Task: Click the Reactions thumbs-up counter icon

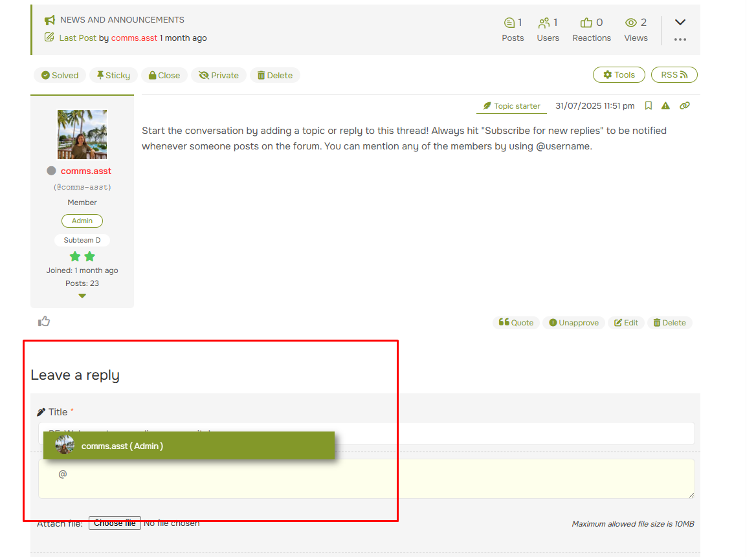Action: (x=586, y=23)
